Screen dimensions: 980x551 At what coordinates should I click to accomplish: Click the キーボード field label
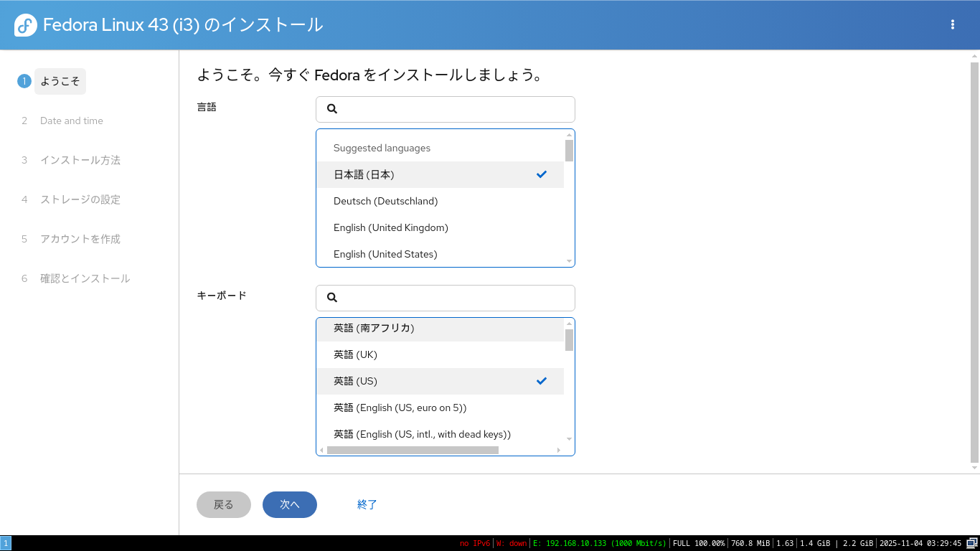[x=222, y=295]
